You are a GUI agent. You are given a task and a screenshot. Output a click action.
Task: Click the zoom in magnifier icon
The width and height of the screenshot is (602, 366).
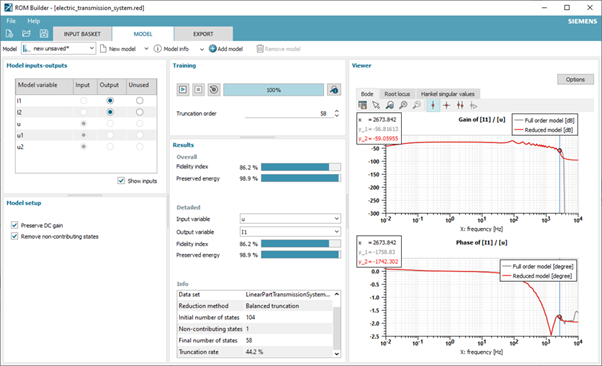(403, 105)
